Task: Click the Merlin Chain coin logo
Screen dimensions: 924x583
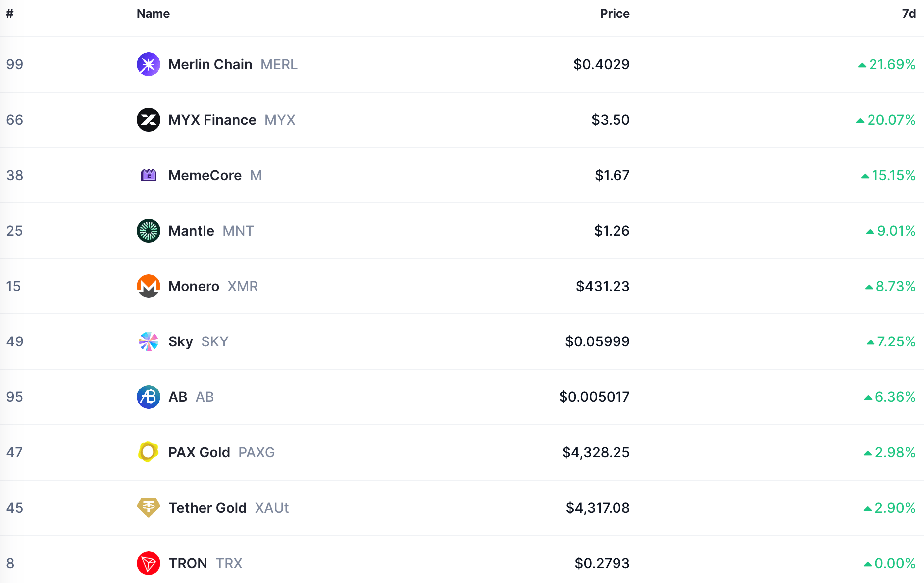Action: tap(148, 64)
